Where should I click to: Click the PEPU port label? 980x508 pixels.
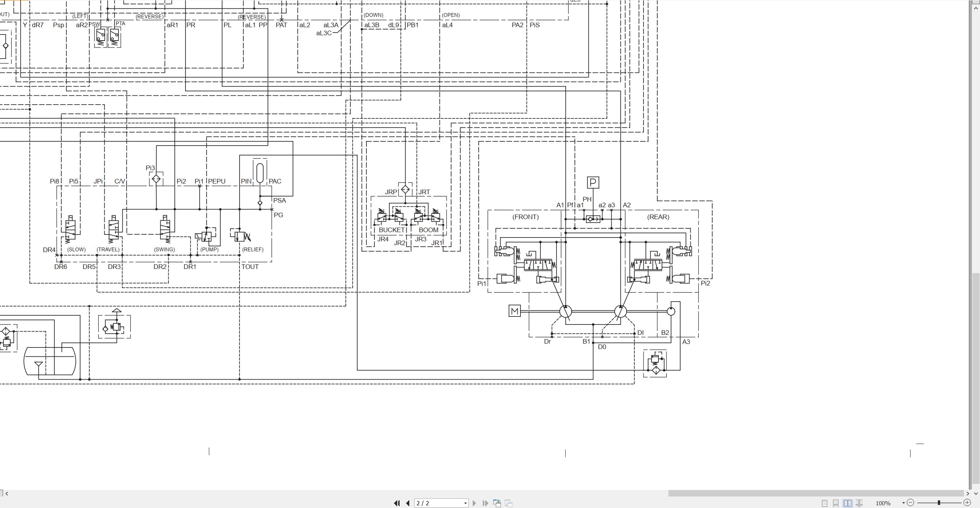point(217,181)
